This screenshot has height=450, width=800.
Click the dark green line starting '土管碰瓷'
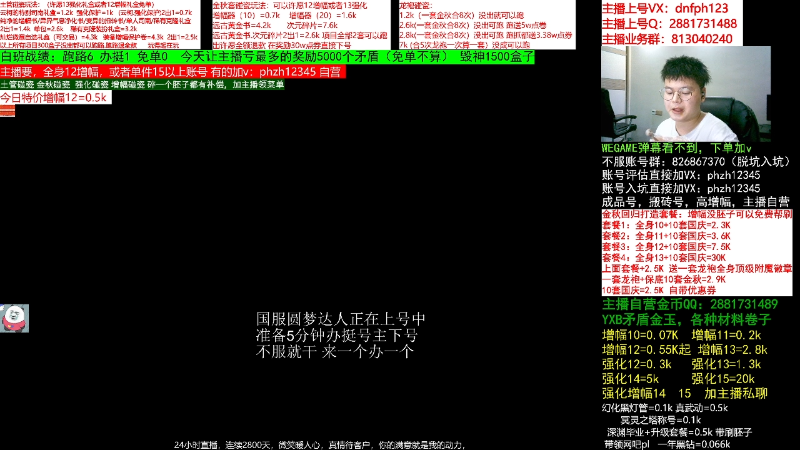[142, 85]
